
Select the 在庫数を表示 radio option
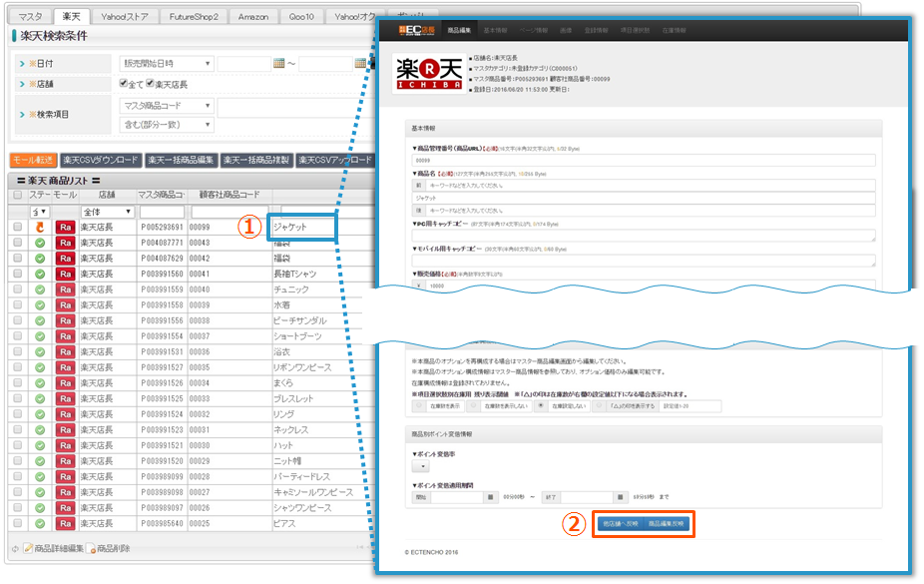tap(419, 406)
